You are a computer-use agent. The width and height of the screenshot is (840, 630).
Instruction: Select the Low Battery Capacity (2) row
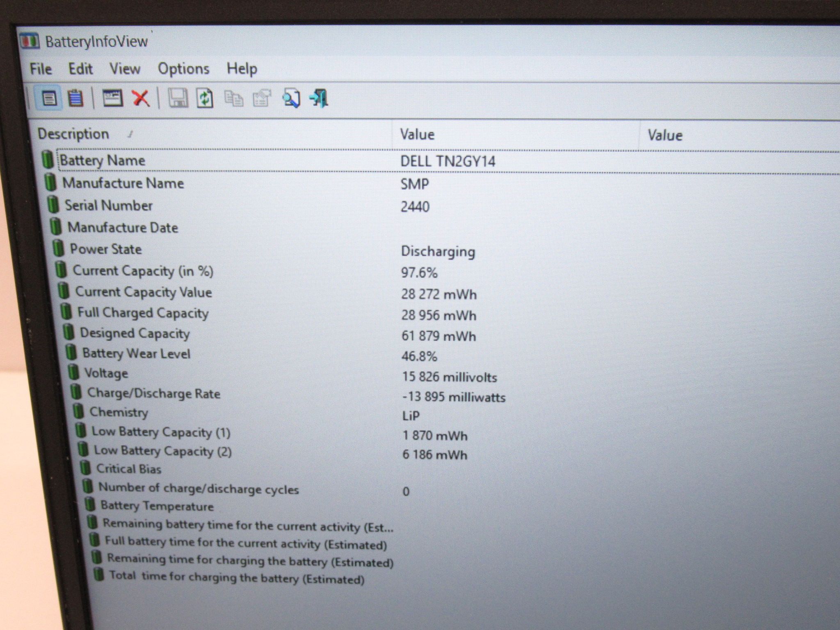tap(163, 451)
